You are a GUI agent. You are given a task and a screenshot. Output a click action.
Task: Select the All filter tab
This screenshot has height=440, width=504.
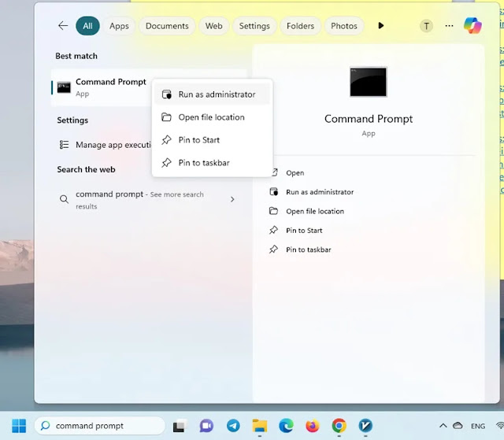[87, 26]
